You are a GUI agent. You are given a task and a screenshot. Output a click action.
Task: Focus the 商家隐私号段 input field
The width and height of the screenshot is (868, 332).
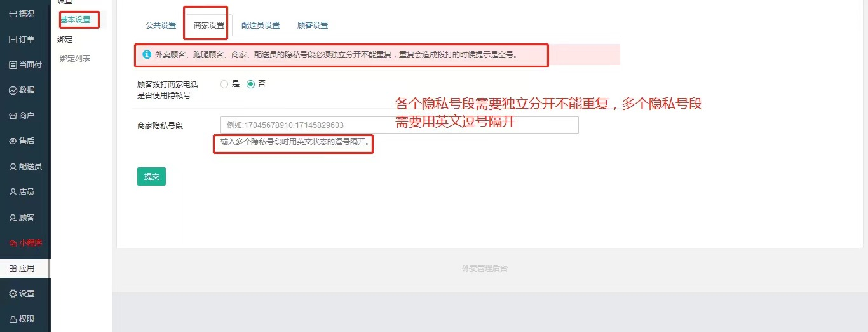(x=399, y=125)
